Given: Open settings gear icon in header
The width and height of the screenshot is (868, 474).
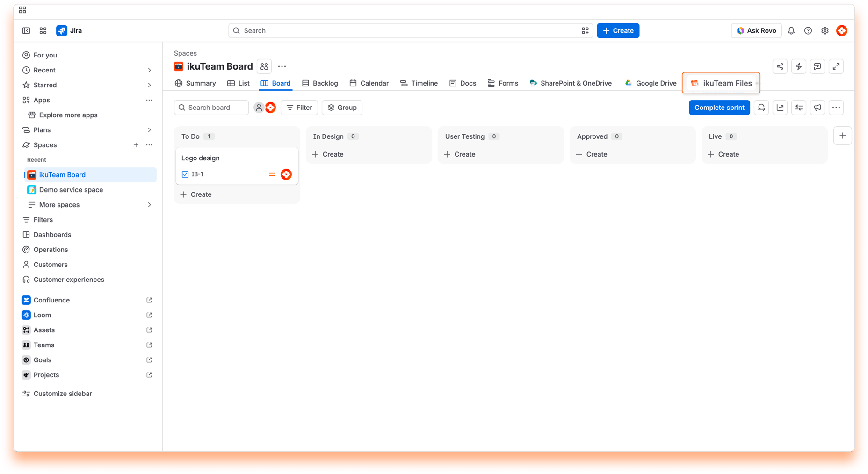Looking at the screenshot, I should [x=825, y=31].
